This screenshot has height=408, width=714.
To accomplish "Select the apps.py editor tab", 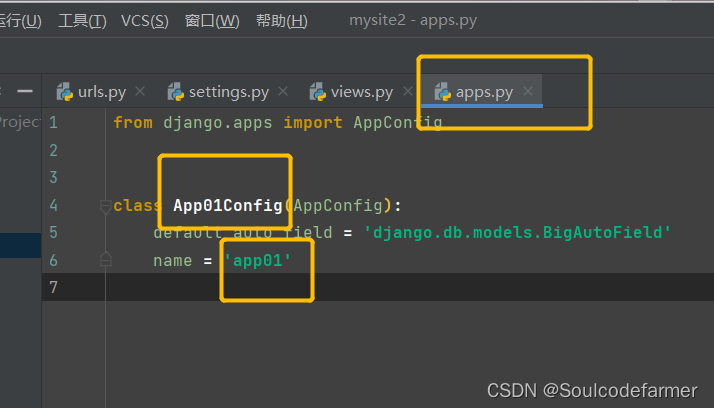I will 484,92.
